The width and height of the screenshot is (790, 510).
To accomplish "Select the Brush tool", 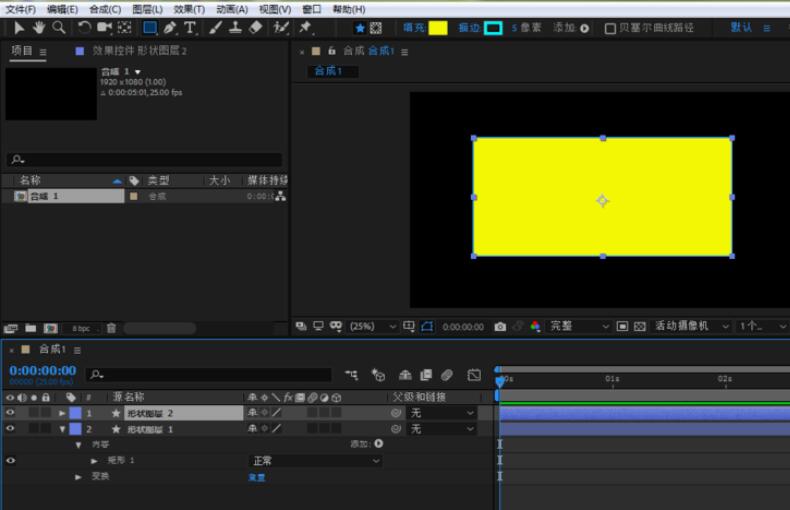I will 216,28.
